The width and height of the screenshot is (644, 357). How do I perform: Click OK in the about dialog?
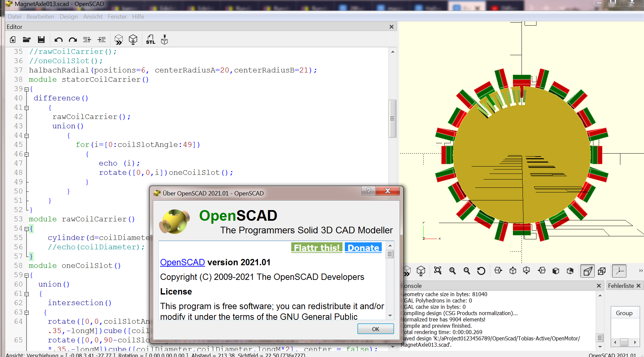[x=375, y=329]
